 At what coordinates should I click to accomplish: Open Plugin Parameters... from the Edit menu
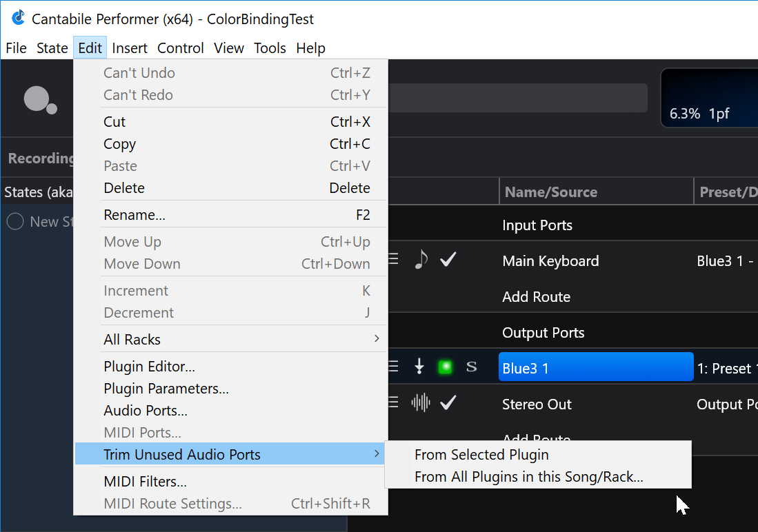(x=231, y=389)
